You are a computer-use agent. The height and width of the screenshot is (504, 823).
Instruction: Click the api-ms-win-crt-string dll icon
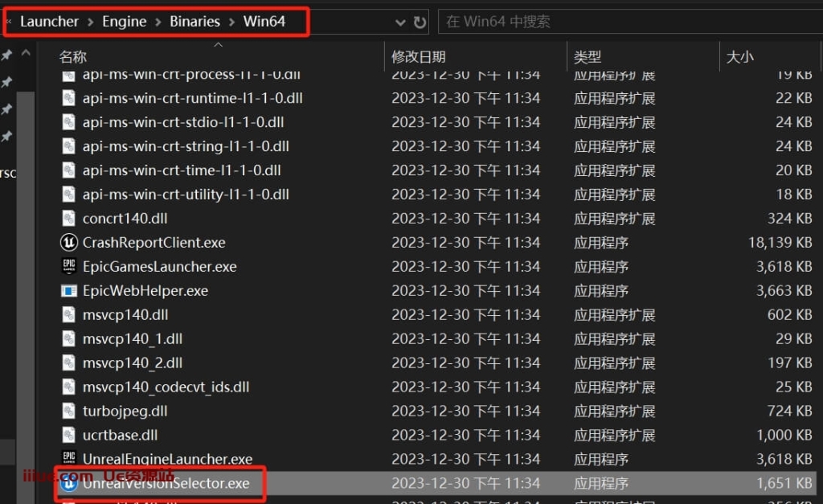coord(69,146)
